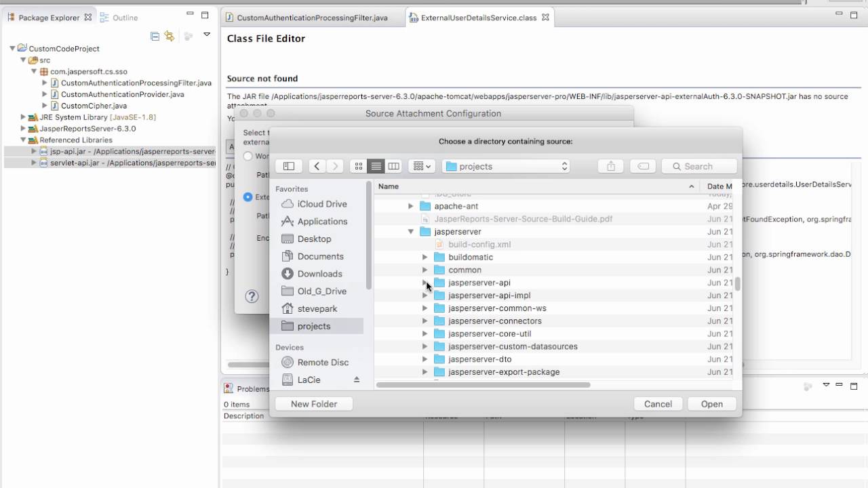Switch file dialog to icon view
The height and width of the screenshot is (488, 868).
click(359, 166)
